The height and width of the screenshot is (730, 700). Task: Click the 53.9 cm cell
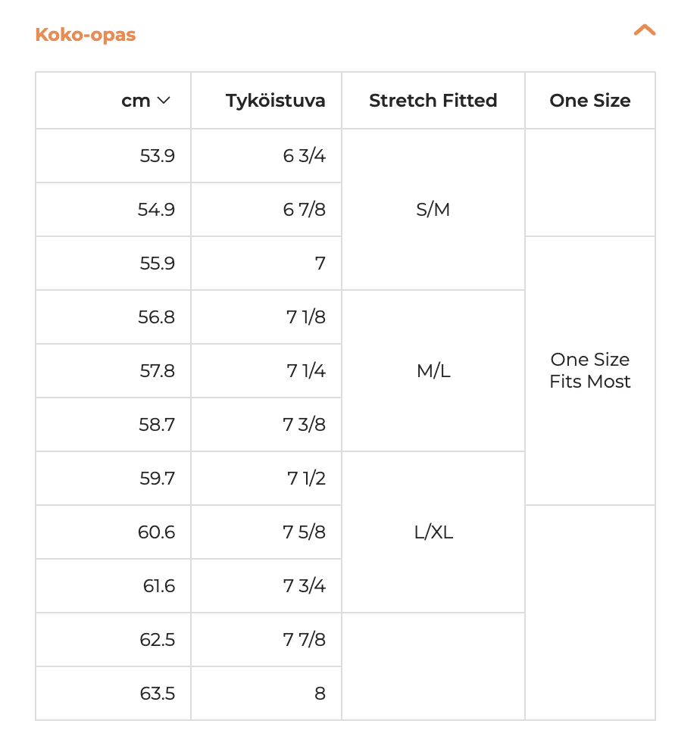click(x=113, y=155)
